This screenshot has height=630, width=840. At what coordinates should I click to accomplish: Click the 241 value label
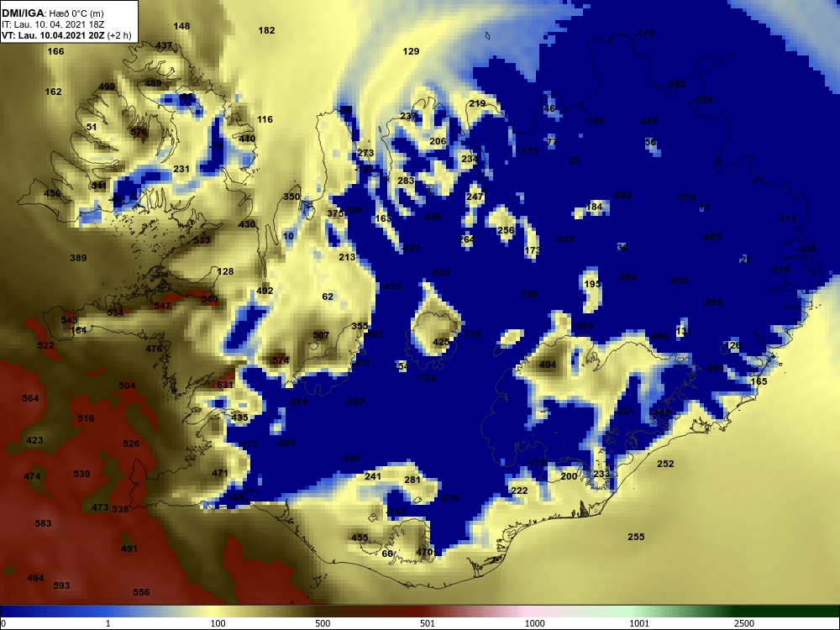[373, 477]
